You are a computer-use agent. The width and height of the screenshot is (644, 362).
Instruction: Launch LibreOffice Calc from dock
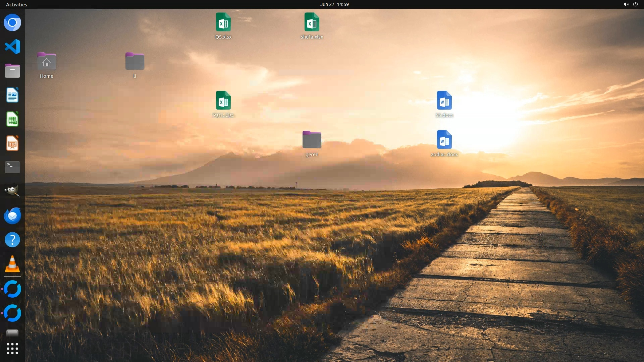click(x=12, y=119)
